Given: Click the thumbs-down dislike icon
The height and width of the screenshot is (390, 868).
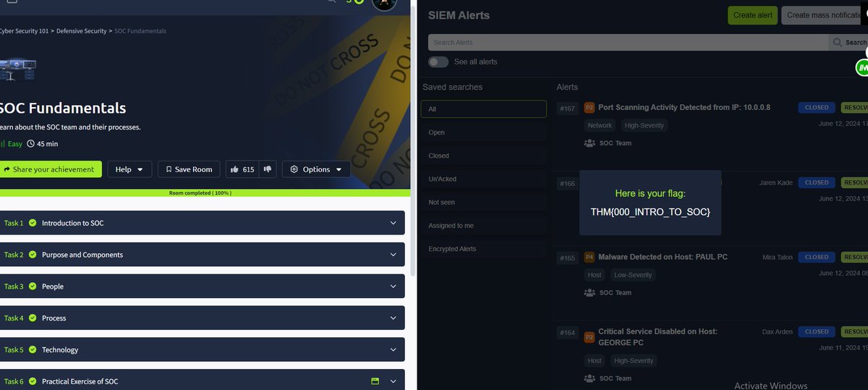Looking at the screenshot, I should 268,169.
